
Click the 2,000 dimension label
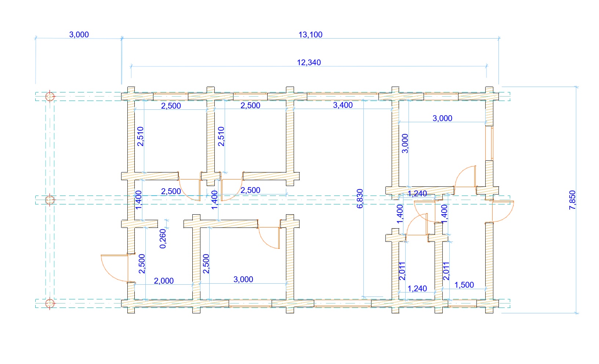click(x=164, y=281)
